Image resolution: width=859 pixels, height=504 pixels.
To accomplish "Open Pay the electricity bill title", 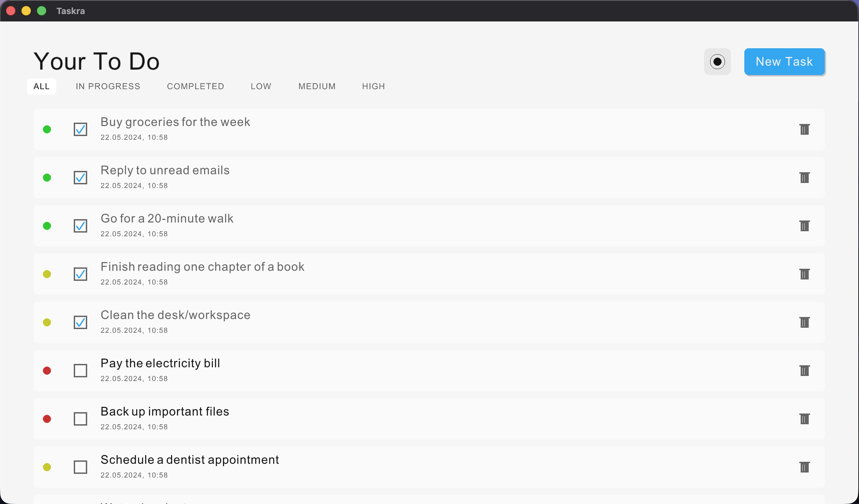I will (160, 363).
